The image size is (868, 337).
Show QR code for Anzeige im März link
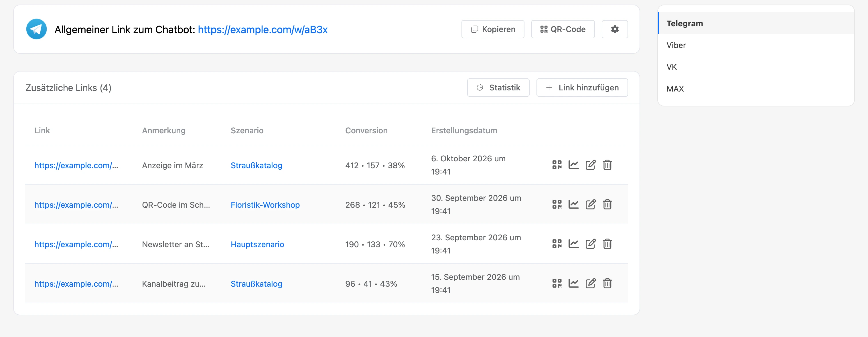tap(557, 165)
